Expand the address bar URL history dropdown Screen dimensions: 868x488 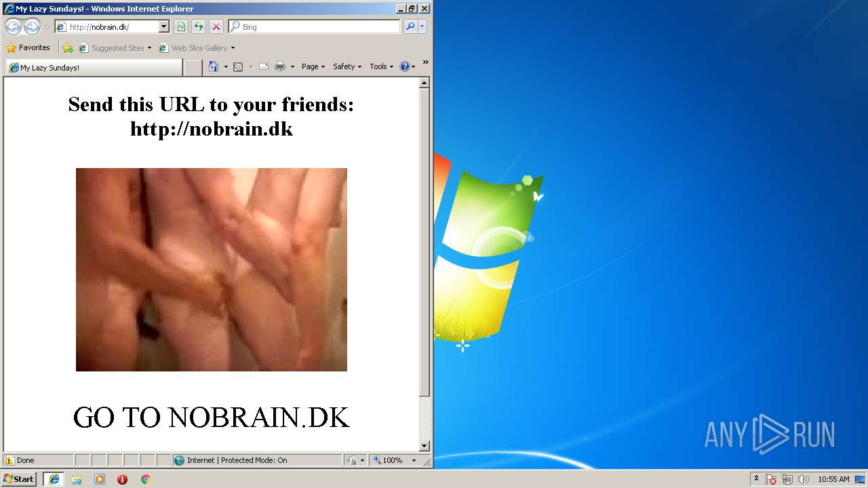(163, 27)
